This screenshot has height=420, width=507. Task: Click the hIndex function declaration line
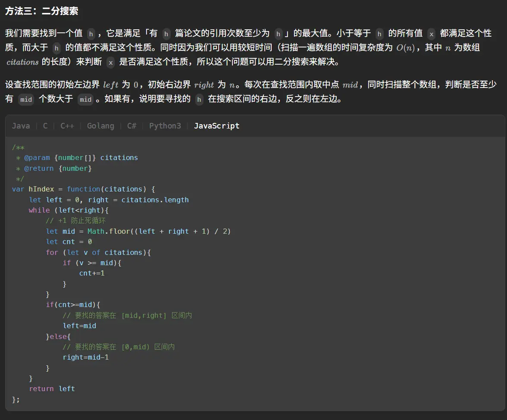(x=83, y=189)
